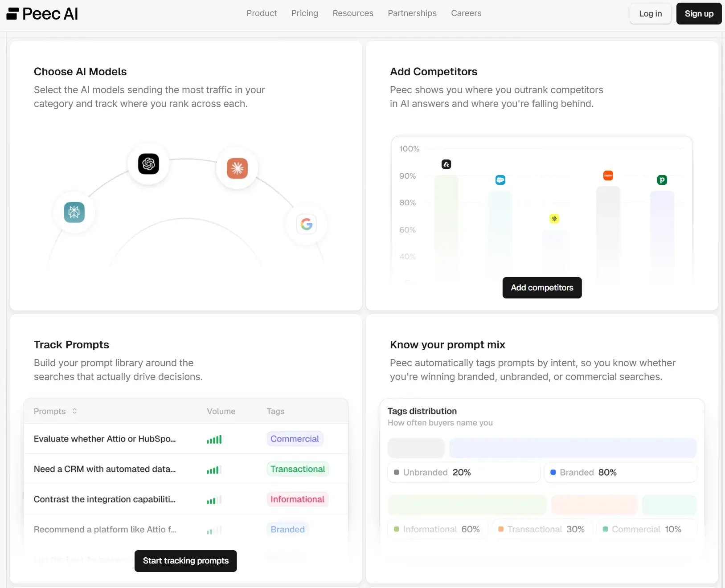The width and height of the screenshot is (725, 588).
Task: Click the Informational tag badge
Action: tap(297, 499)
